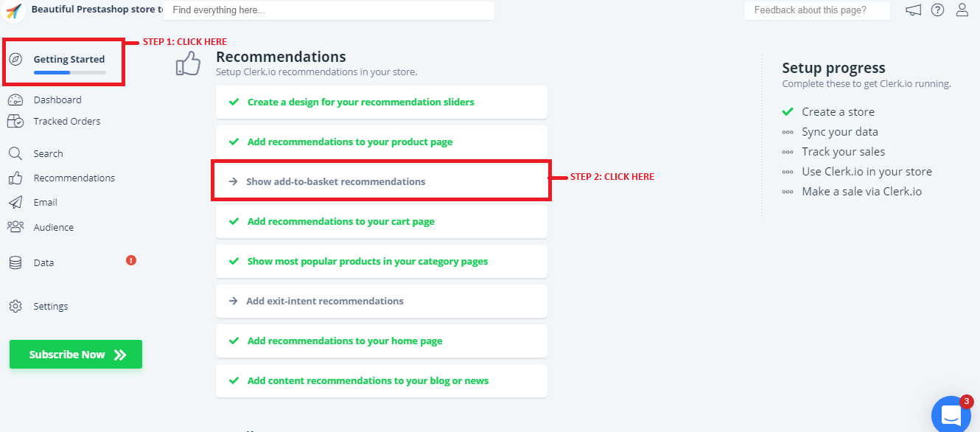Expand Show add-to-basket recommendations step
Image resolution: width=980 pixels, height=432 pixels.
pos(335,181)
